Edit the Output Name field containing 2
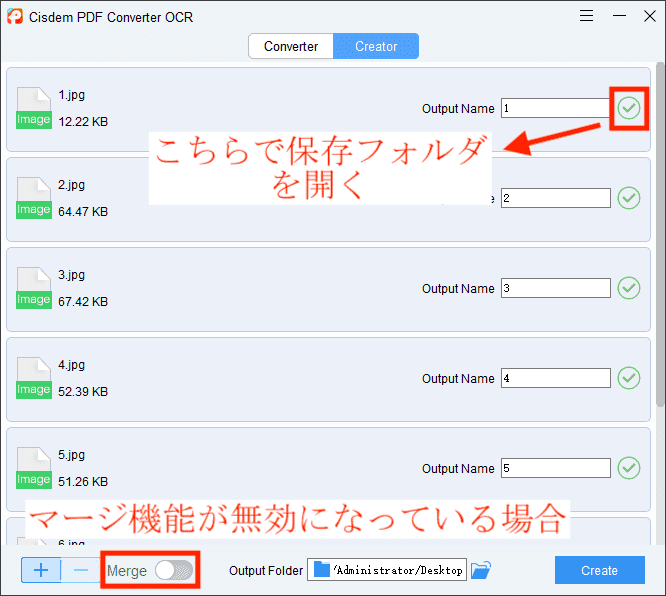The width and height of the screenshot is (666, 596). pos(556,198)
